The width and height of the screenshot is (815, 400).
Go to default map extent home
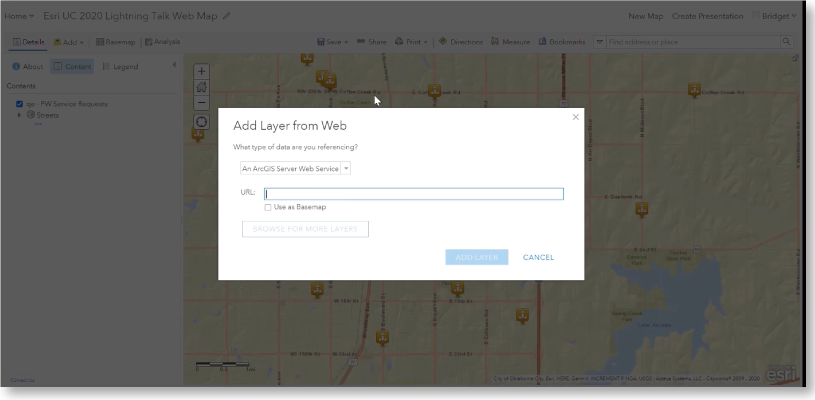202,87
